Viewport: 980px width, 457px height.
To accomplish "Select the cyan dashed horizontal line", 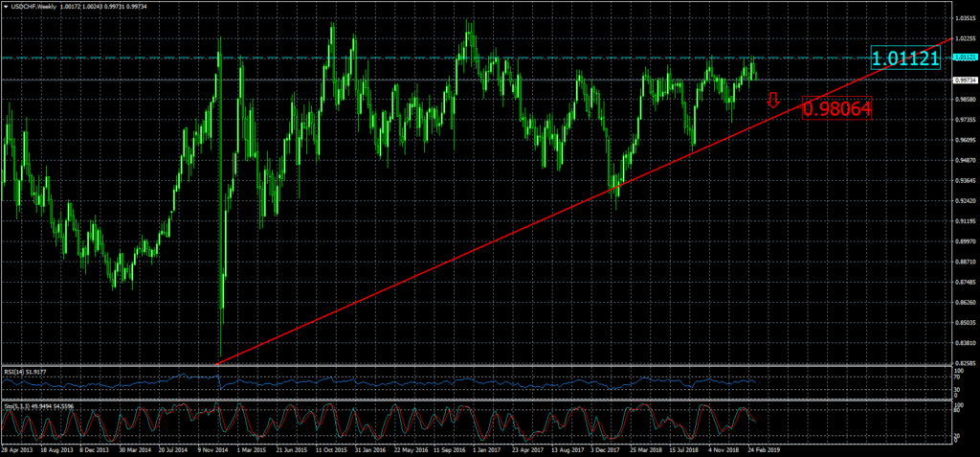I will tap(383, 57).
